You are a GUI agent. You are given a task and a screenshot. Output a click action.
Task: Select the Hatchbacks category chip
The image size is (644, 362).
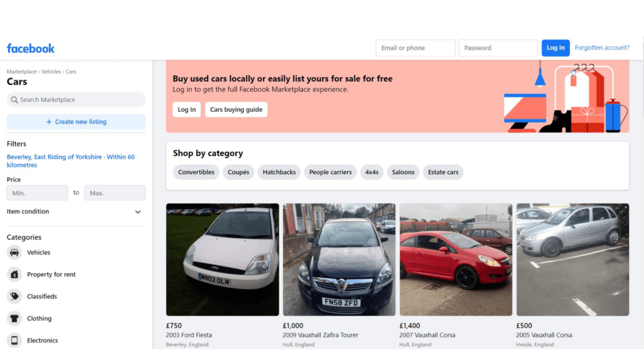point(279,172)
